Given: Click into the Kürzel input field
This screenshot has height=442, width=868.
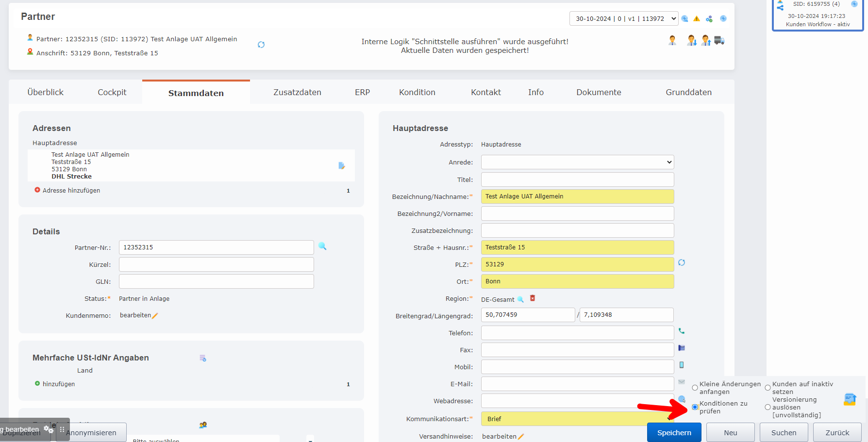Looking at the screenshot, I should point(216,264).
